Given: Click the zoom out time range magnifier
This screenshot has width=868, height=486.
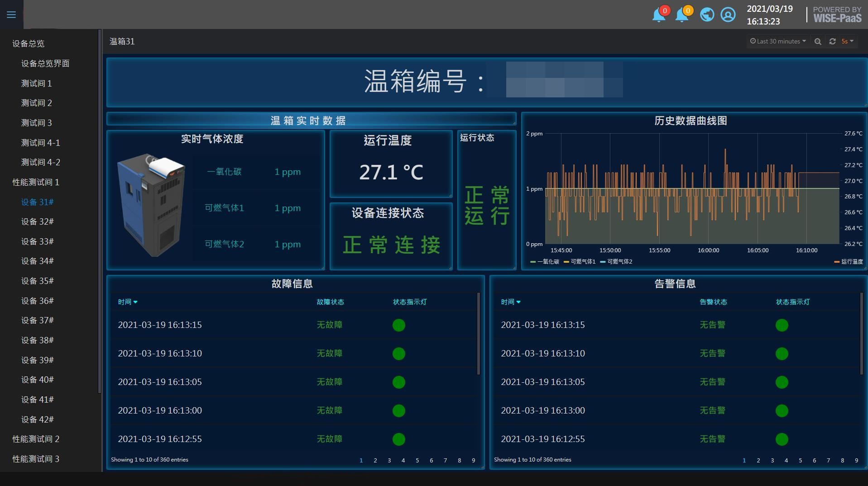Looking at the screenshot, I should [x=818, y=41].
